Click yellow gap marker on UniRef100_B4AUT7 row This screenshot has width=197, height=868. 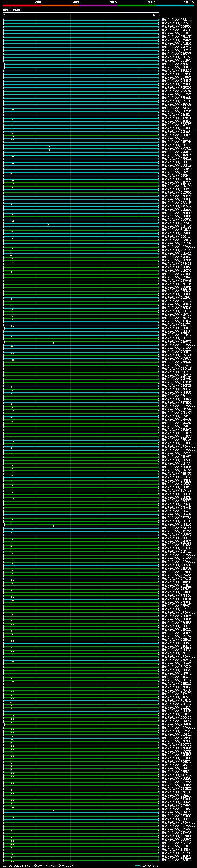pos(53,343)
